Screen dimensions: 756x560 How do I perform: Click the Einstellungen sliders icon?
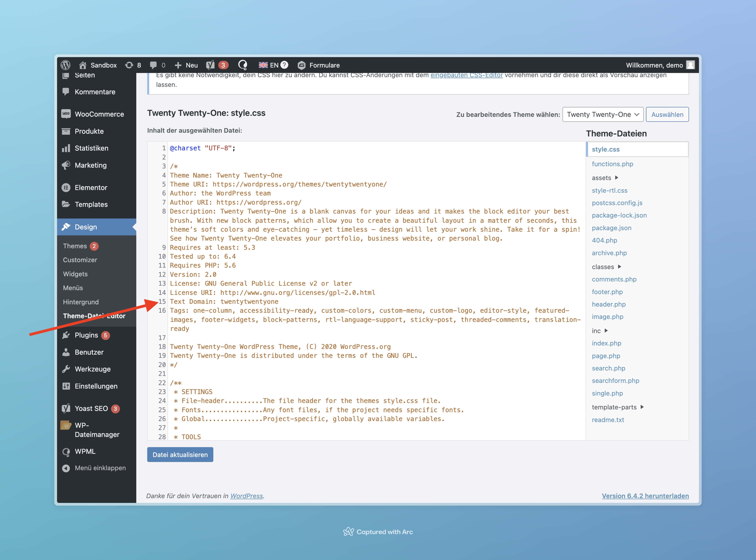coord(66,386)
